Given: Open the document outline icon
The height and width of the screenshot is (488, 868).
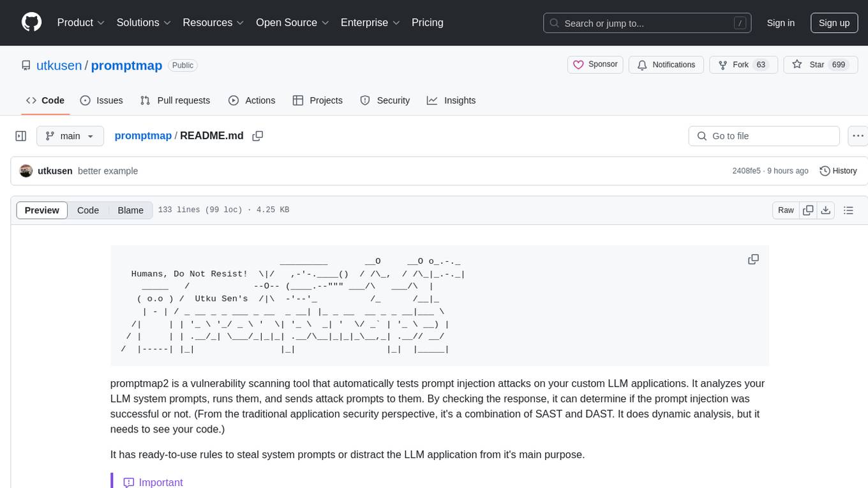Looking at the screenshot, I should click(x=848, y=210).
